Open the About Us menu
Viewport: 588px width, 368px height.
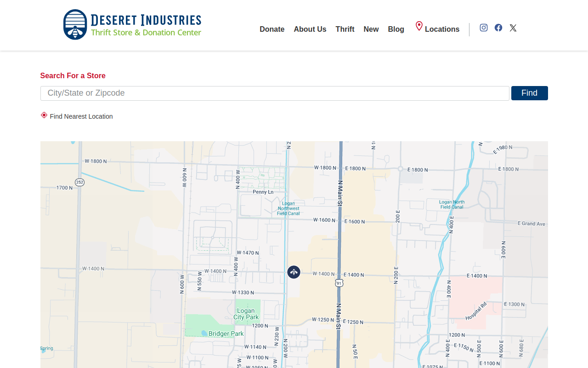tap(310, 29)
